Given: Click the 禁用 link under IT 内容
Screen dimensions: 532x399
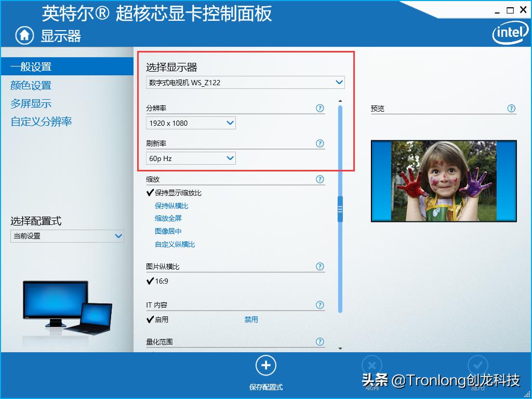Looking at the screenshot, I should [x=251, y=320].
